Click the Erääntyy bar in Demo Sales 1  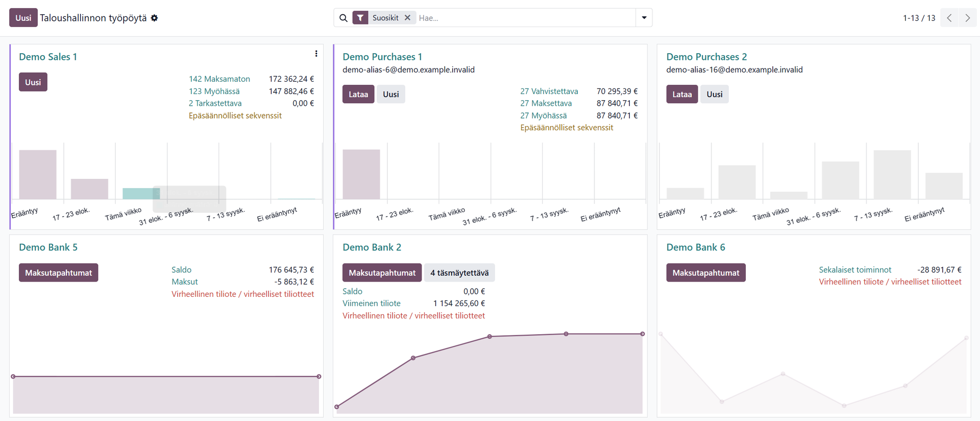[x=38, y=174]
